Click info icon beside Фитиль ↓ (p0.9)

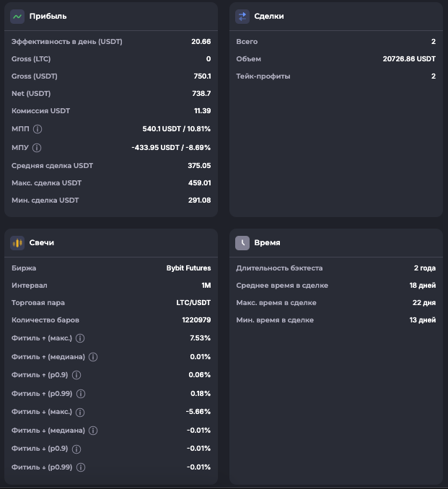[x=76, y=449]
